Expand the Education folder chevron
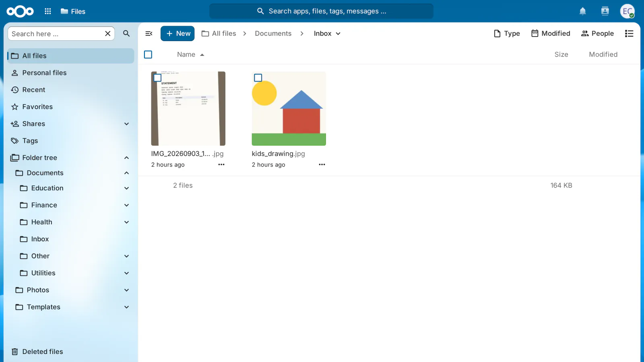 (127, 188)
